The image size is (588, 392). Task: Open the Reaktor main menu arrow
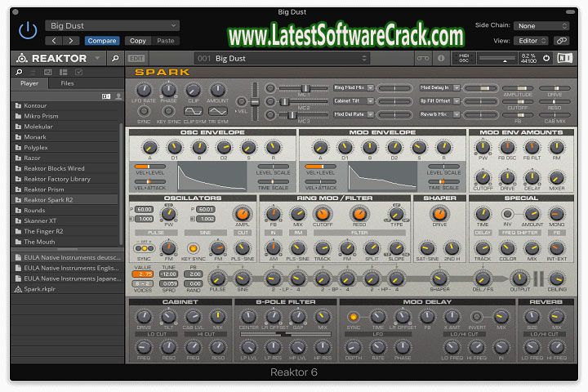97,58
